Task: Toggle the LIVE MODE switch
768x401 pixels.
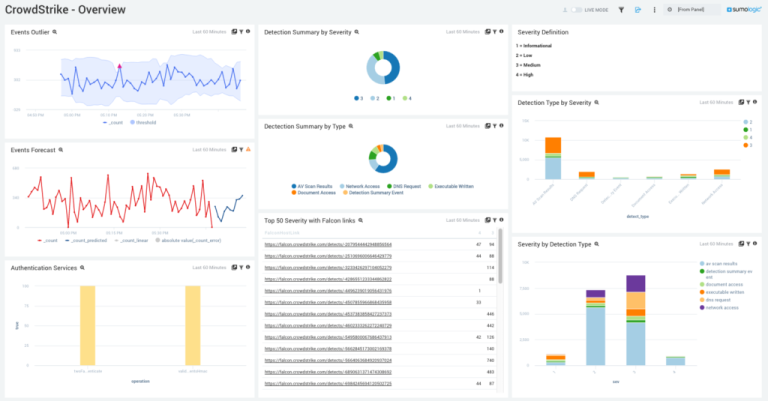Action: point(576,10)
